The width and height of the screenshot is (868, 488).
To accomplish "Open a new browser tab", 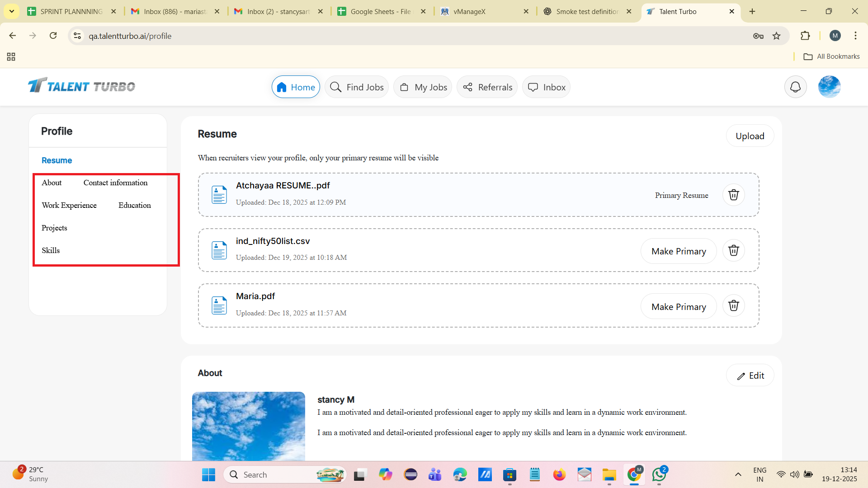I will 752,11.
